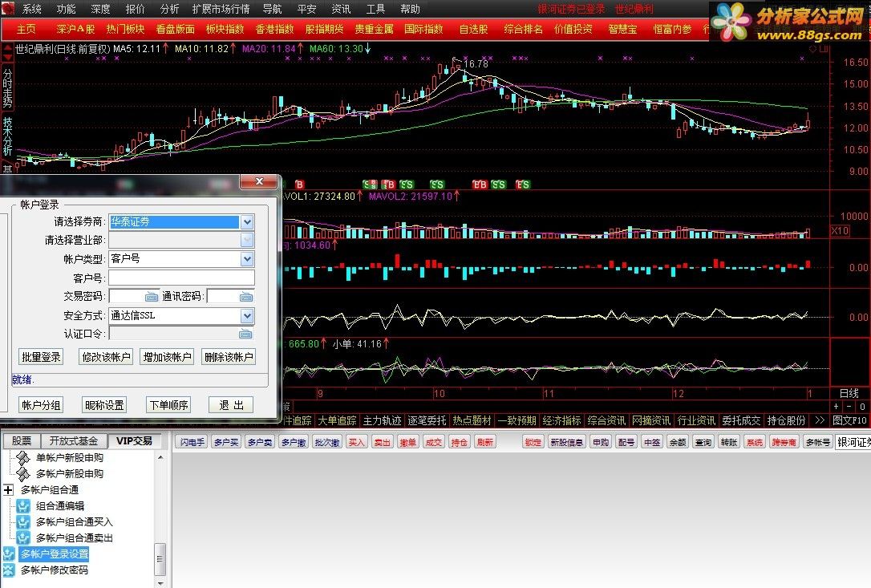Click the 锁定 lock button
Viewport: 871px width, 588px height.
click(x=533, y=442)
